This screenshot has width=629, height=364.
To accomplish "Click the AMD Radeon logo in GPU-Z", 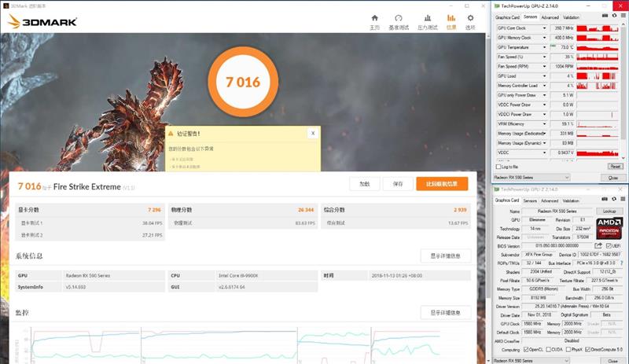I will coord(609,228).
